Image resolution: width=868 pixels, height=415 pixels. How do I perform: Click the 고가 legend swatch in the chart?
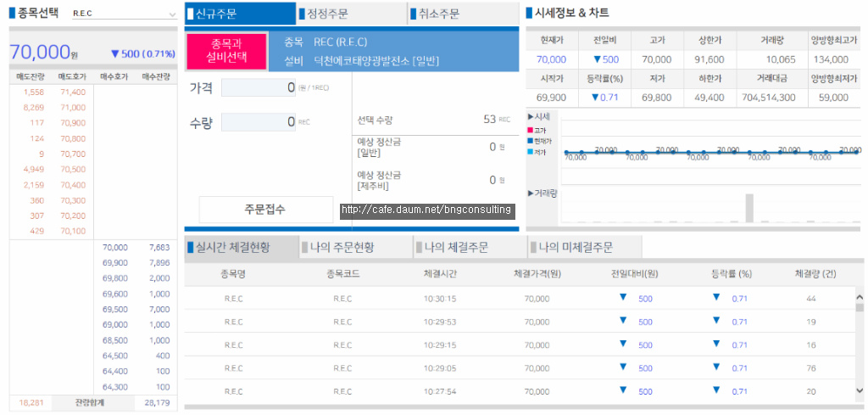[x=531, y=130]
